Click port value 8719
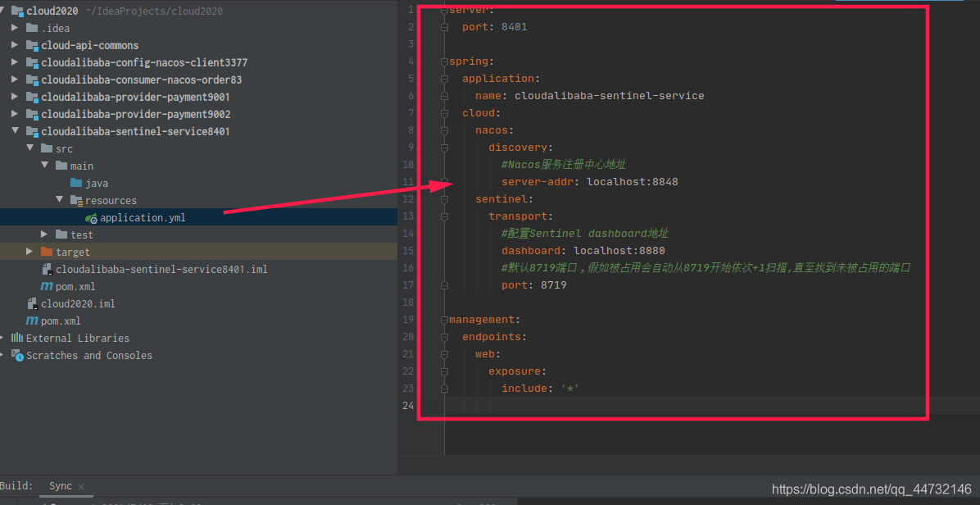 click(554, 285)
